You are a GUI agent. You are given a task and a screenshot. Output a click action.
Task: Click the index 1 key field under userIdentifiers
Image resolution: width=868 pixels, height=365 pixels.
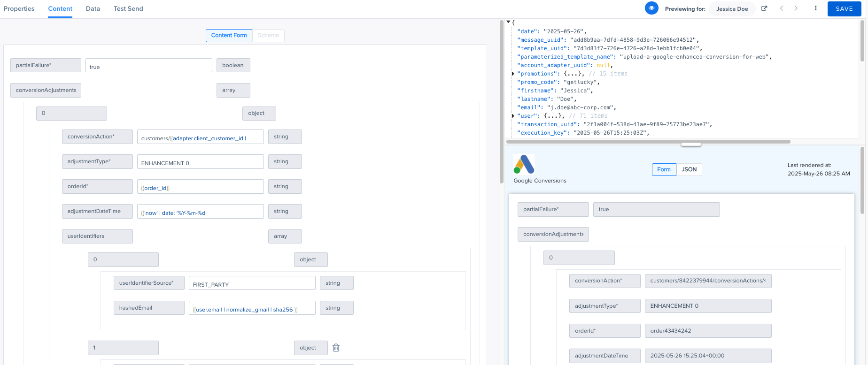[123, 348]
